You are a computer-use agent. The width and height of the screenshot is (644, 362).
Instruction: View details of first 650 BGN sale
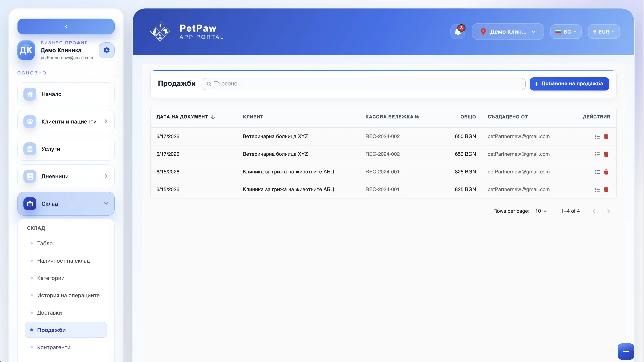point(597,136)
